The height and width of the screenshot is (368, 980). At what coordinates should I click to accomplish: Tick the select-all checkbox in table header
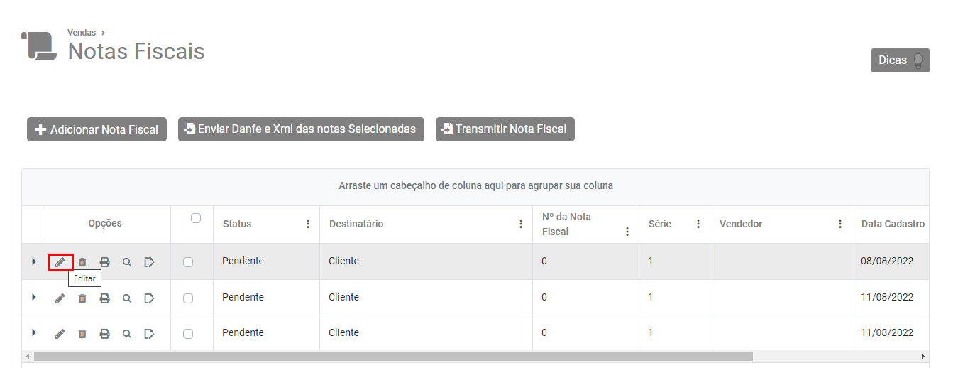[x=196, y=218]
